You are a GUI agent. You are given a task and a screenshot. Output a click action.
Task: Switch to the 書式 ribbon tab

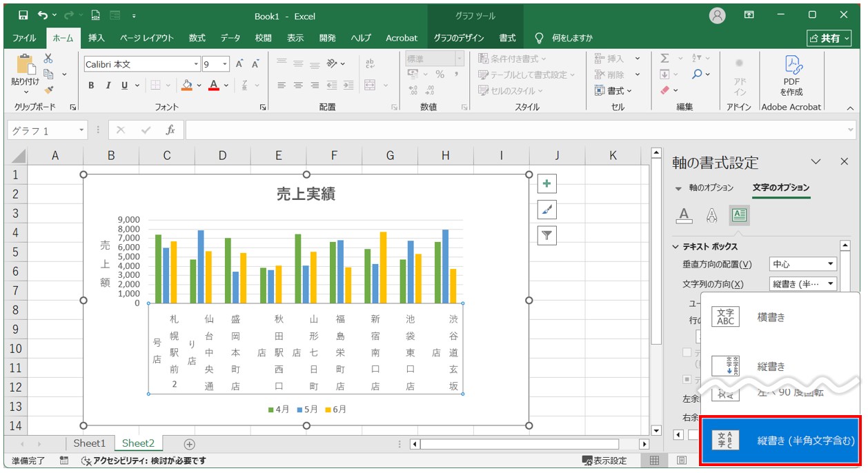point(507,38)
